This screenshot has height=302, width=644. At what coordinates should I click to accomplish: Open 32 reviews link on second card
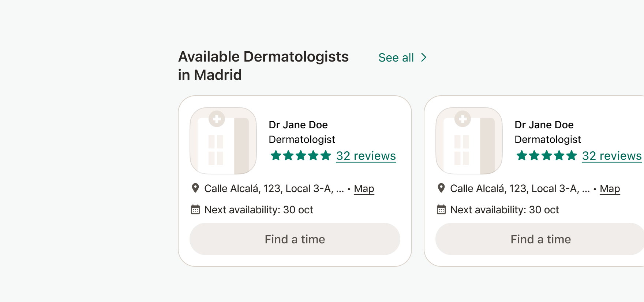[612, 156]
